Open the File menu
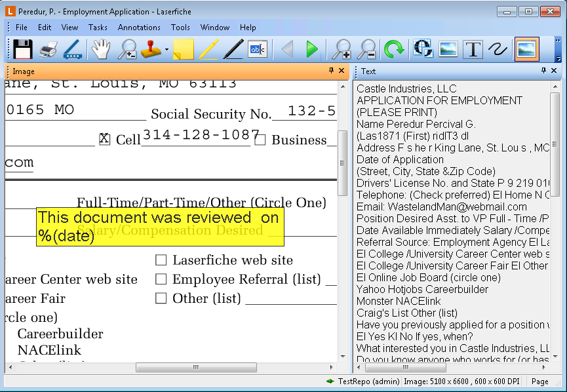This screenshot has width=567, height=392. coord(22,28)
